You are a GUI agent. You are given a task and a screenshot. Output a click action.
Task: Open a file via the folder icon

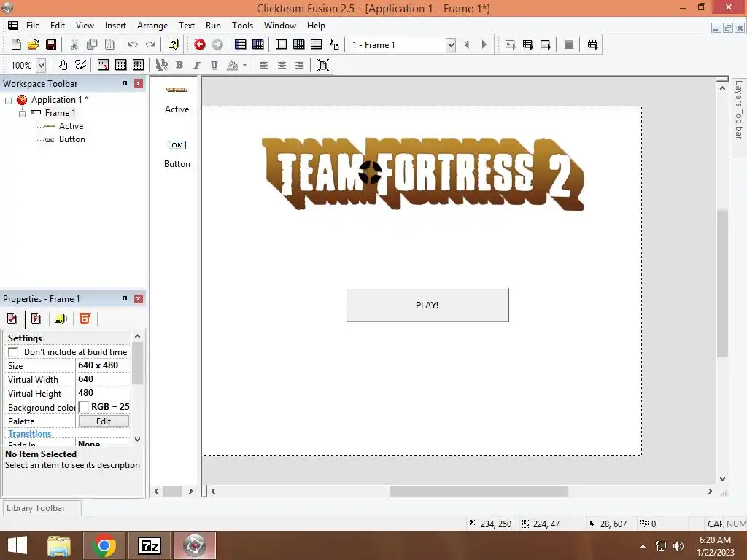(x=34, y=44)
